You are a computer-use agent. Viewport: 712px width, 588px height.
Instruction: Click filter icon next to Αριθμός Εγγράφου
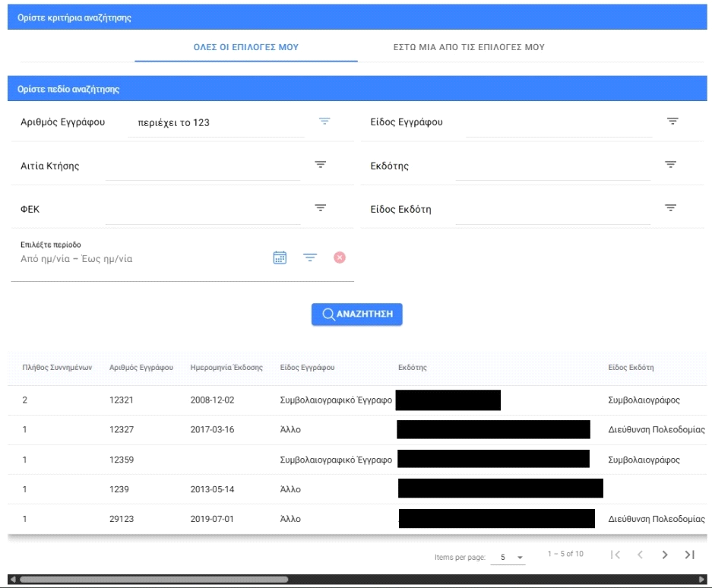pyautogui.click(x=324, y=122)
